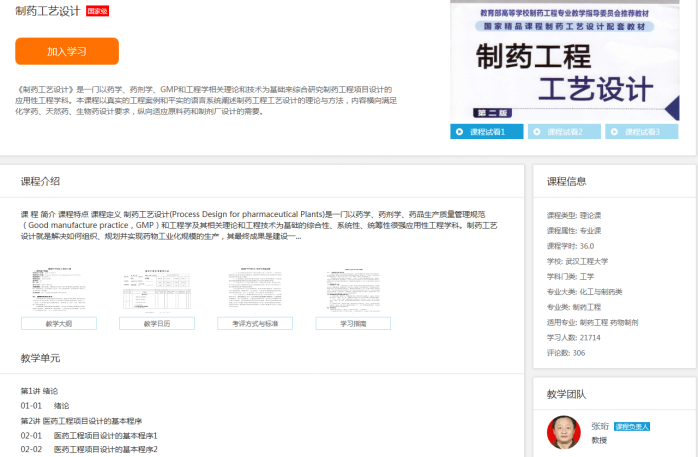Image resolution: width=698 pixels, height=457 pixels.
Task: Click the 学习指南 label button
Action: (352, 324)
